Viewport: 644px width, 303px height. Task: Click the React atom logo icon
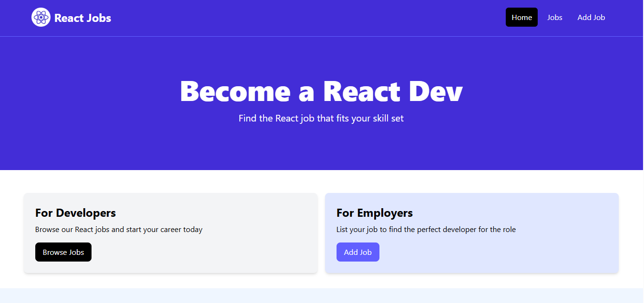point(41,18)
